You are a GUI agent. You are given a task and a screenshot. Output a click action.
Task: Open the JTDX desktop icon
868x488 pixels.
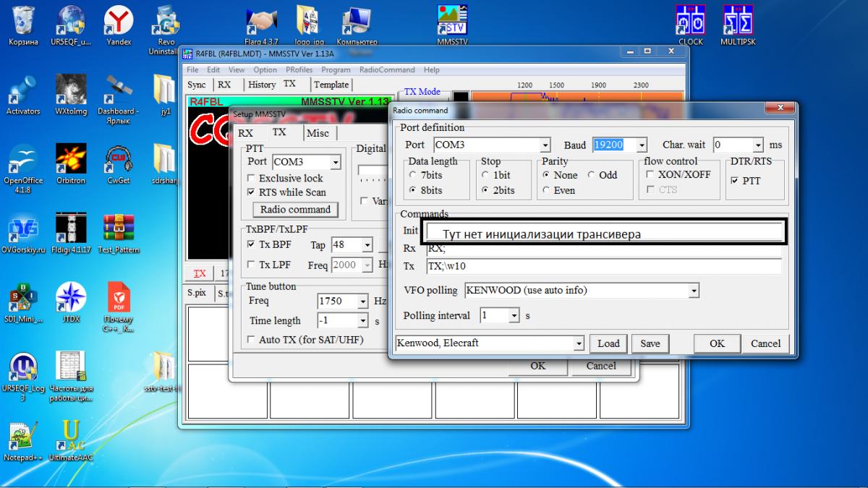[x=71, y=300]
